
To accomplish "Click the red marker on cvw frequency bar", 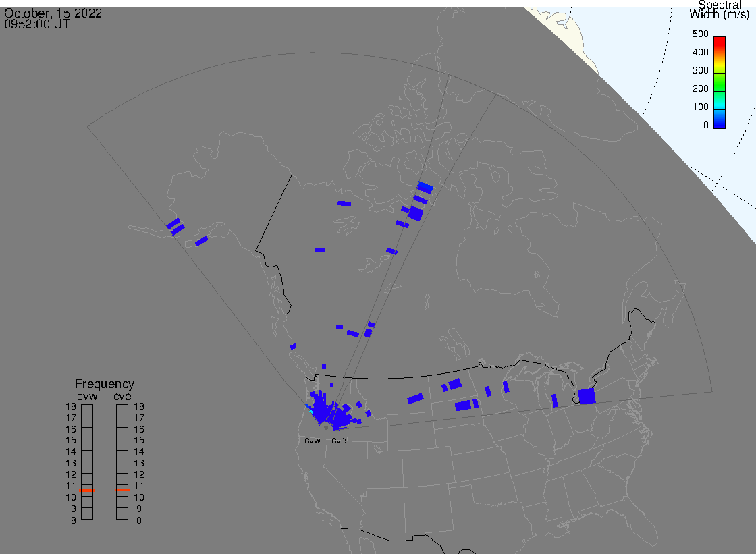I will 87,491.
